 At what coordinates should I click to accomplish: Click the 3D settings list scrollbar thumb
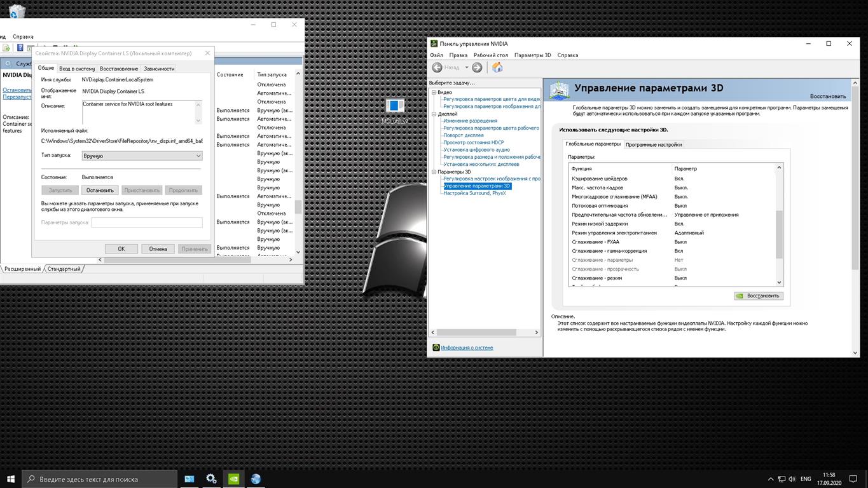[x=779, y=235]
